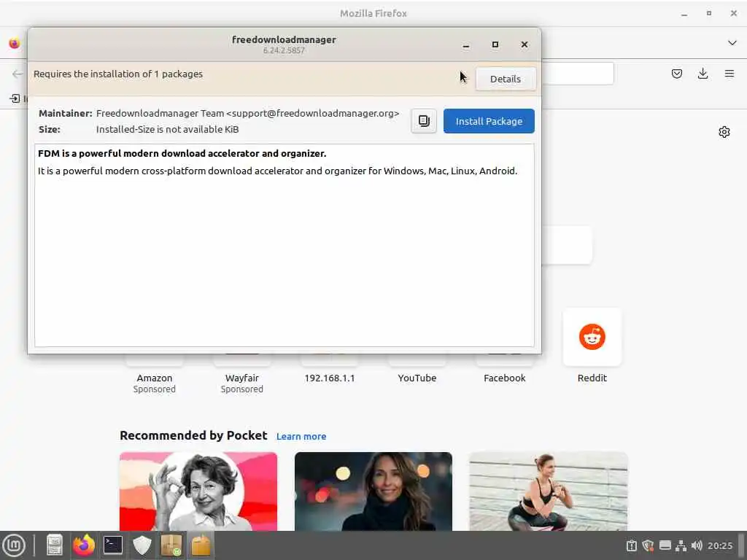747x560 pixels.
Task: Click 'Requires the installation of 1 packages' message
Action: (x=118, y=74)
